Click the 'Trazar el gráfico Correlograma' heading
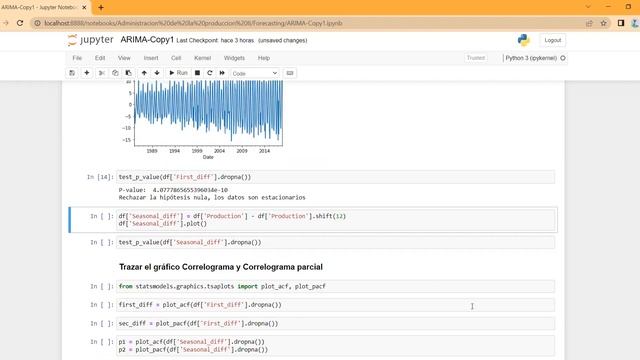640x360 pixels. pos(221,267)
